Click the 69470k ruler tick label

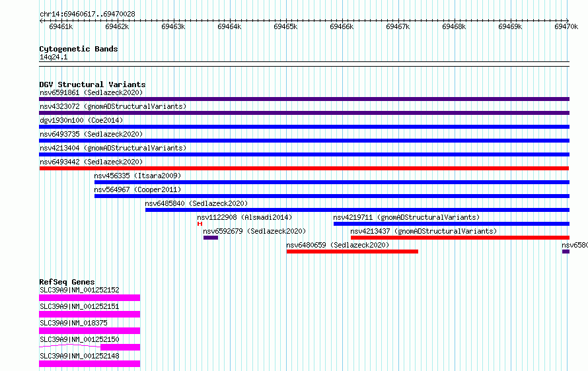[566, 26]
